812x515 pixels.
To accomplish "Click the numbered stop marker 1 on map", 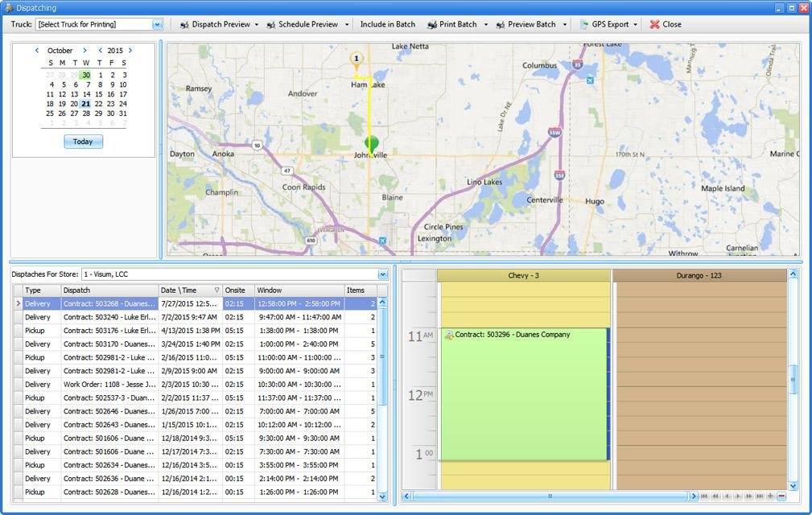I will pos(356,59).
